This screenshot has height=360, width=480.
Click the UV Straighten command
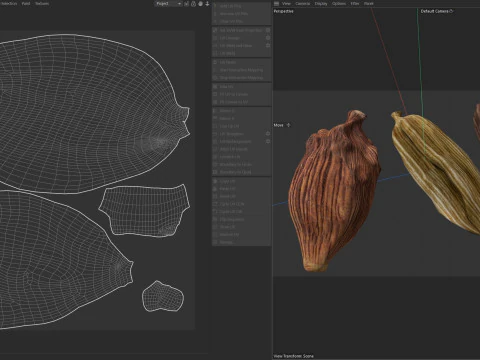click(239, 134)
